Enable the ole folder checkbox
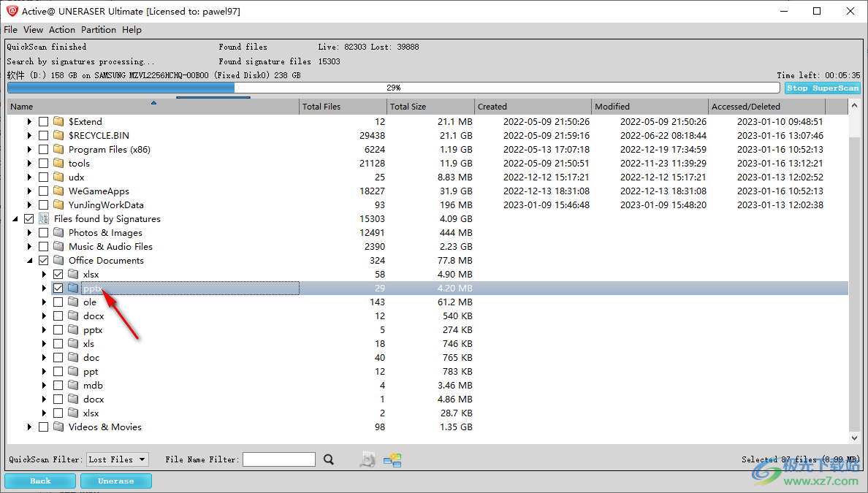Screen dimensions: 868x493 [58, 302]
